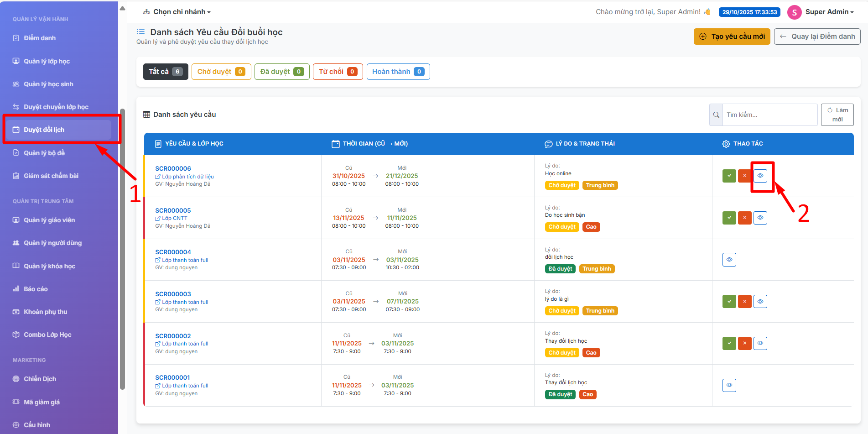Image resolution: width=868 pixels, height=434 pixels.
Task: Approve request SCR000003 with green checkmark
Action: pos(729,302)
